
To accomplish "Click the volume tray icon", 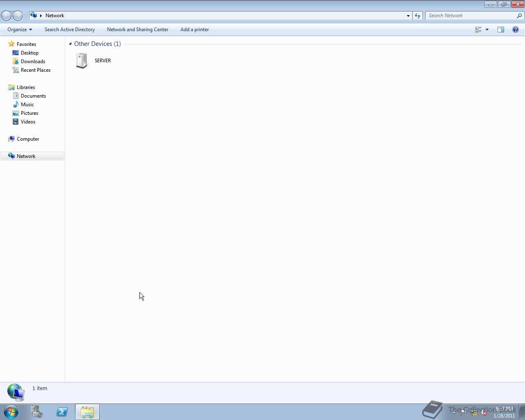I will click(484, 413).
